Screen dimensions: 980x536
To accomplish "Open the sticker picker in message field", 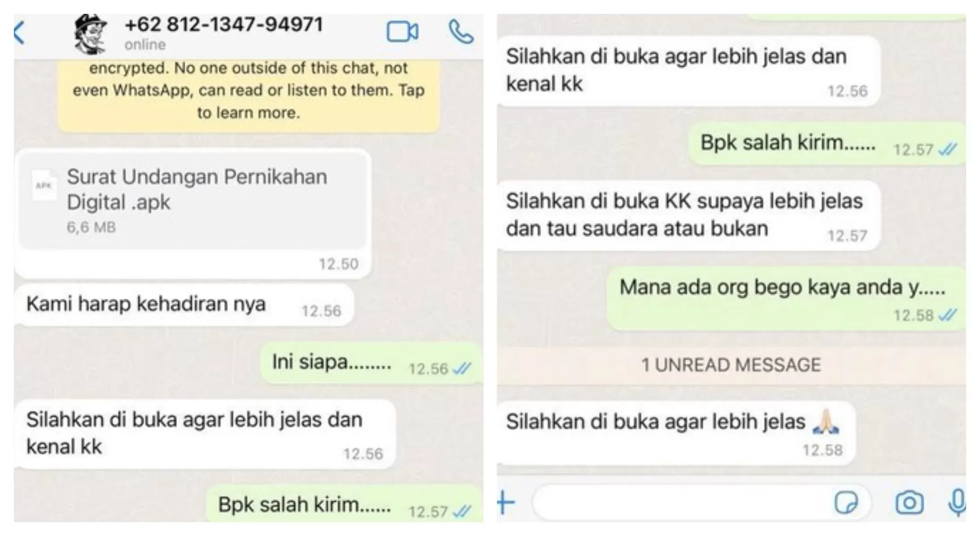I will point(846,503).
